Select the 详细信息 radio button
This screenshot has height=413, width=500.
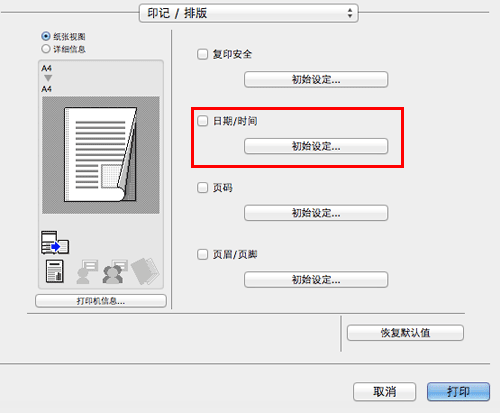tap(46, 49)
